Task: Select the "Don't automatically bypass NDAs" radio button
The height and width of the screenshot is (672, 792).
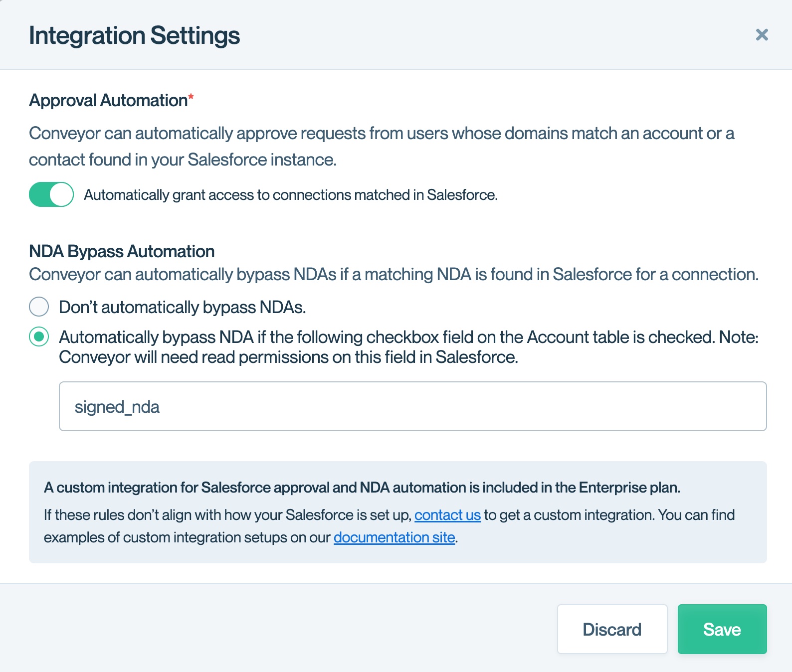Action: (39, 307)
